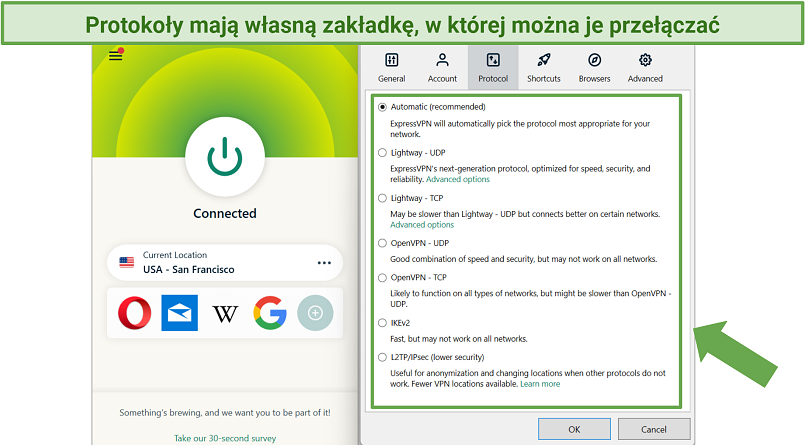The width and height of the screenshot is (806, 445).
Task: Open the Mail app shortcut
Action: (x=179, y=312)
